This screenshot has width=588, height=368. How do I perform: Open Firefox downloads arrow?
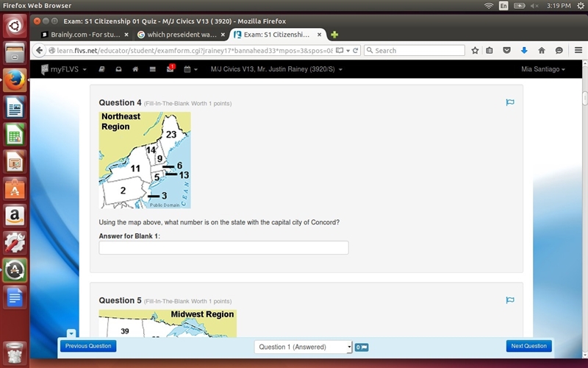(x=524, y=50)
